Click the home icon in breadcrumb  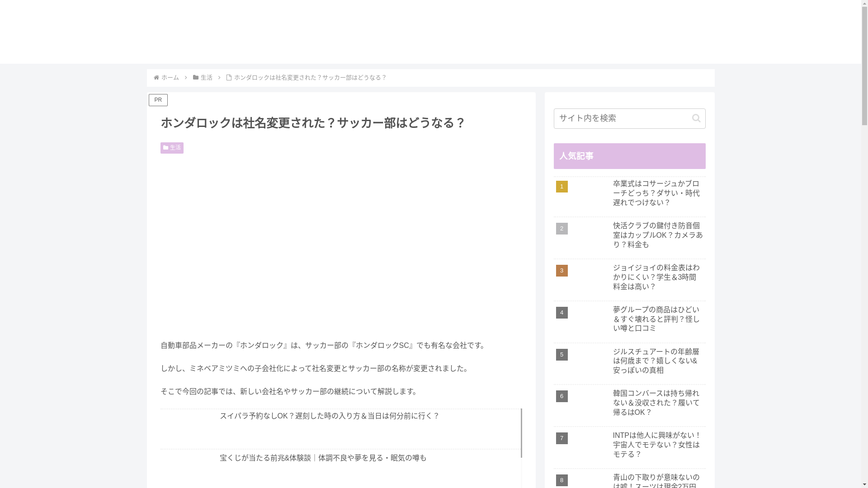156,78
